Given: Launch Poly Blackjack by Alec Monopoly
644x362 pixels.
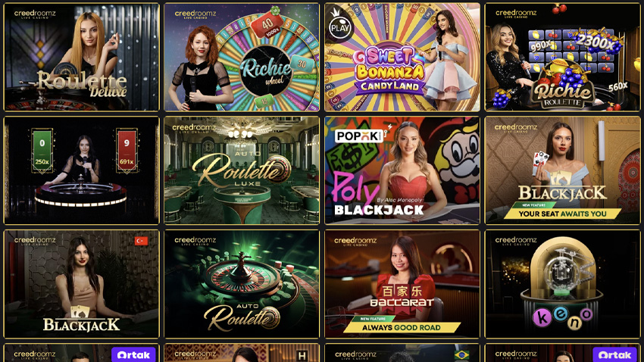Looking at the screenshot, I should [402, 170].
